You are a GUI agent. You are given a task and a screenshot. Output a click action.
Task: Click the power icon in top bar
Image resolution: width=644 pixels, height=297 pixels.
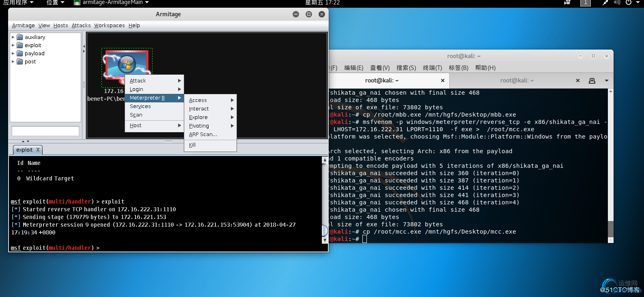click(629, 2)
